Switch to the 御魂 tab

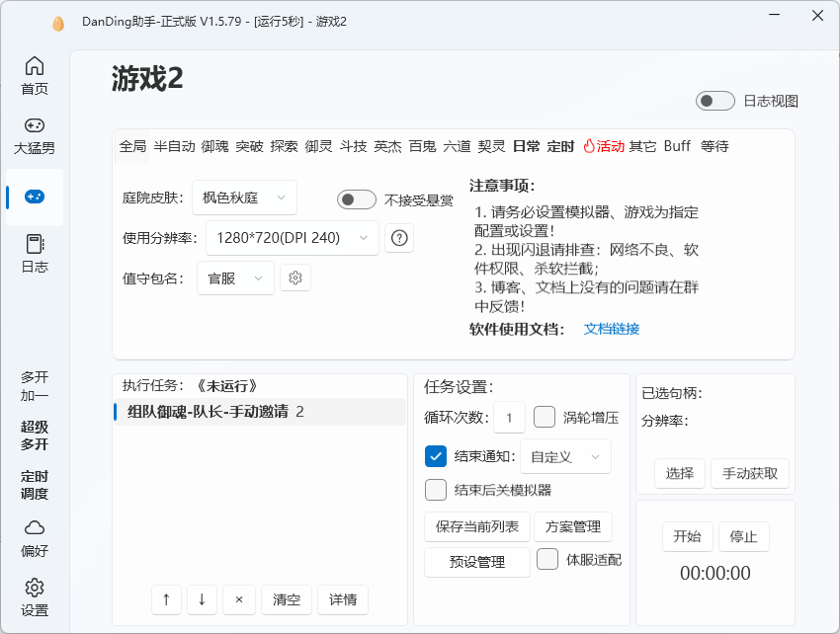click(214, 146)
